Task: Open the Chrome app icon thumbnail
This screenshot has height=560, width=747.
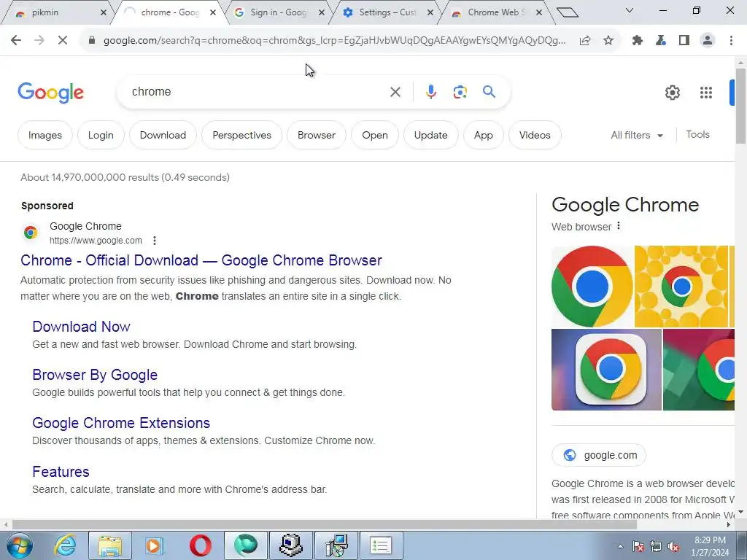Action: click(606, 370)
